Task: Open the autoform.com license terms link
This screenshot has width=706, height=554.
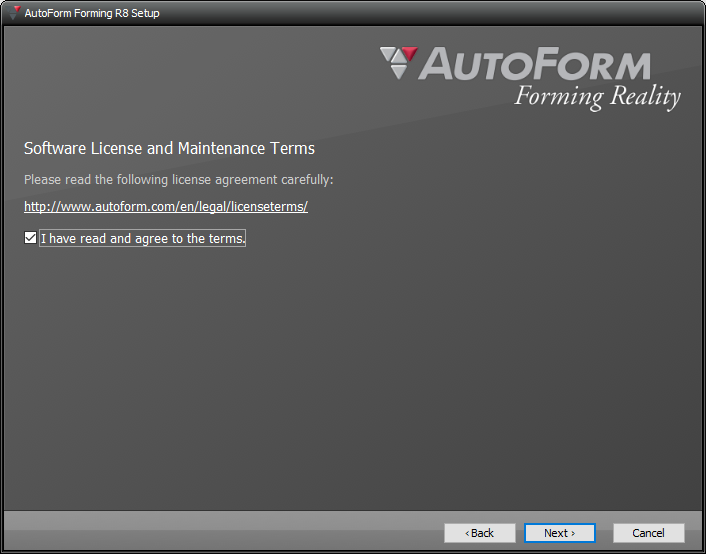Action: click(166, 207)
